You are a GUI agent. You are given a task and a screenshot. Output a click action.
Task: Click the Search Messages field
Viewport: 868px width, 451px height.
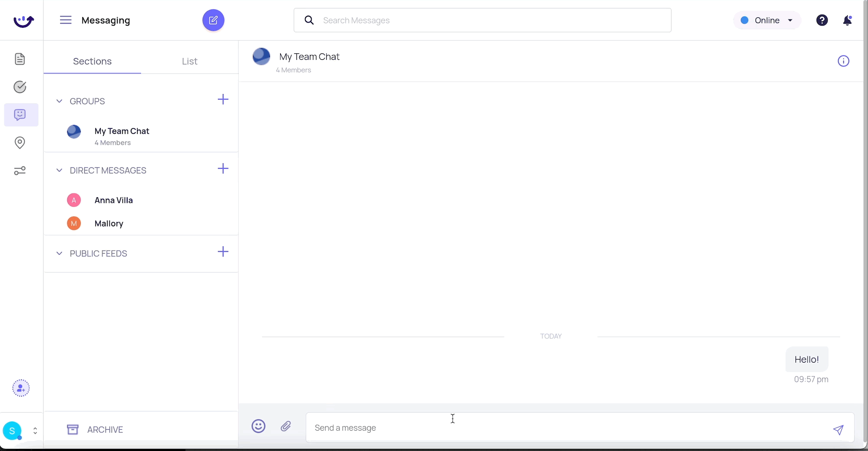point(483,20)
